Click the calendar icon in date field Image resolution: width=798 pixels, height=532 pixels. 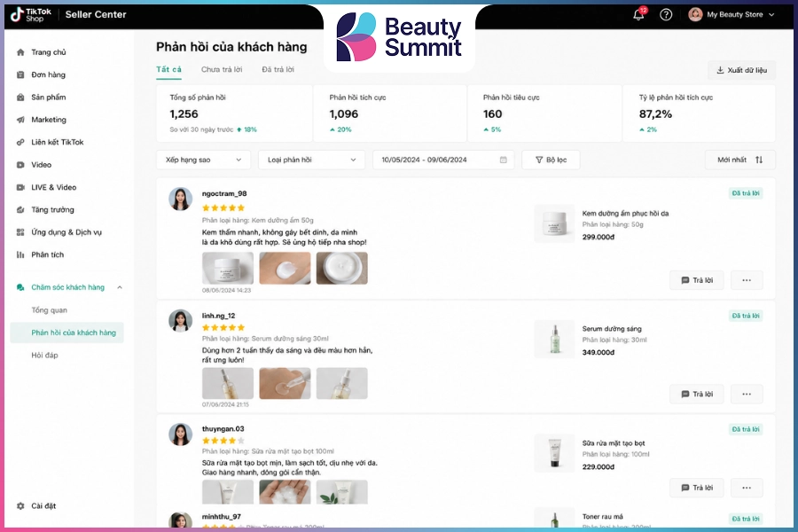pos(503,160)
